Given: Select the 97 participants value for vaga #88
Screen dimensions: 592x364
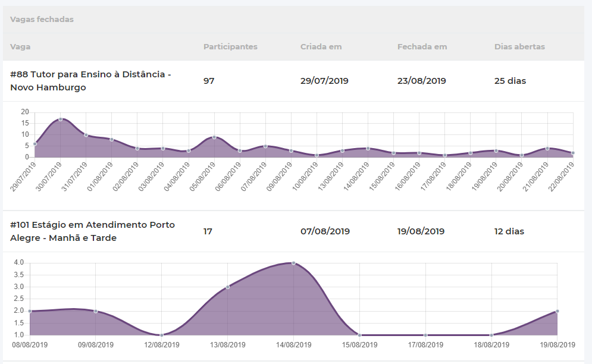Looking at the screenshot, I should (209, 81).
